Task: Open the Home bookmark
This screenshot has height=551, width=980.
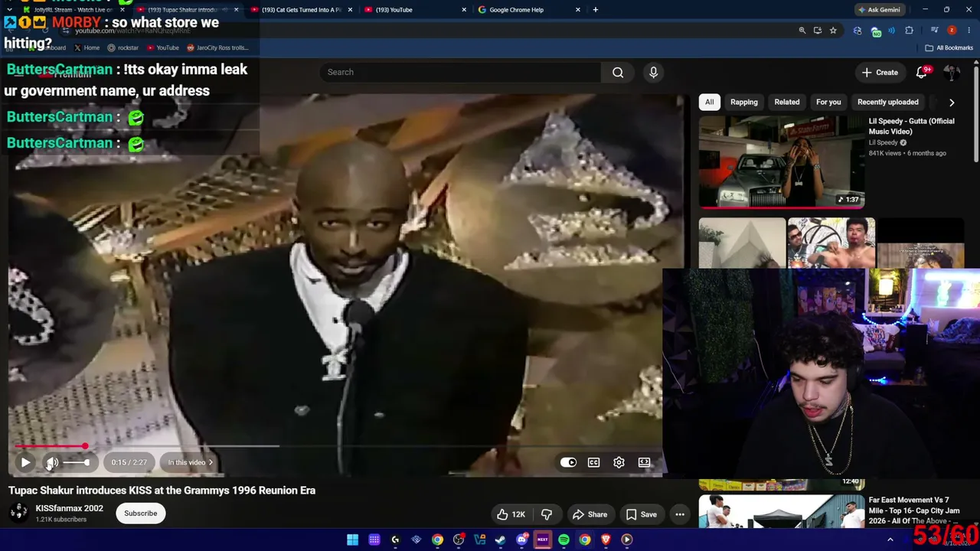Action: click(x=86, y=47)
